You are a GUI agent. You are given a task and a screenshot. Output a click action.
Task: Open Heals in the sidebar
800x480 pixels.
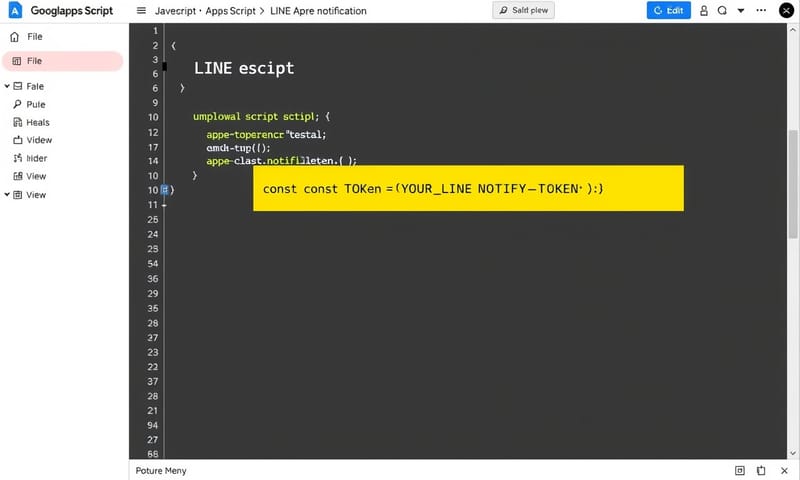coord(38,122)
